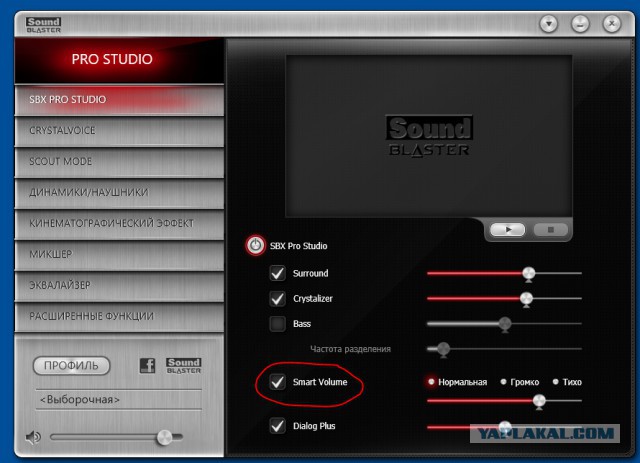Click the Bass level slider handle
640x463 pixels.
(x=505, y=325)
